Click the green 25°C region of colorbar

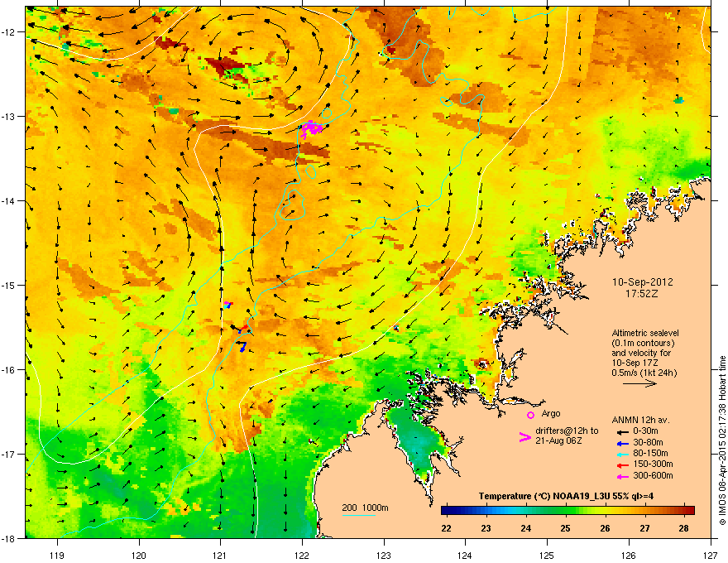566,511
